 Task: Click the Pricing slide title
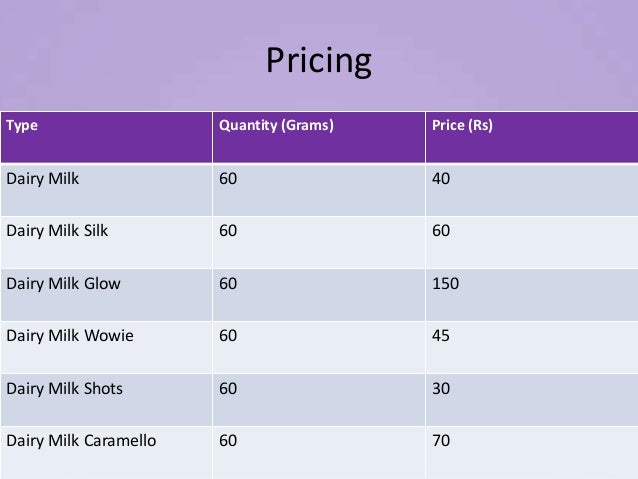(318, 62)
